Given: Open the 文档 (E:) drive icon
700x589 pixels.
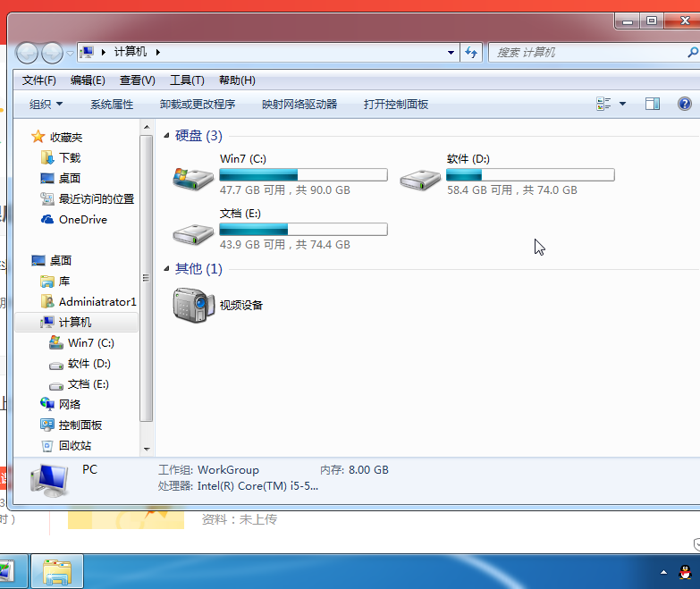Looking at the screenshot, I should 192,232.
